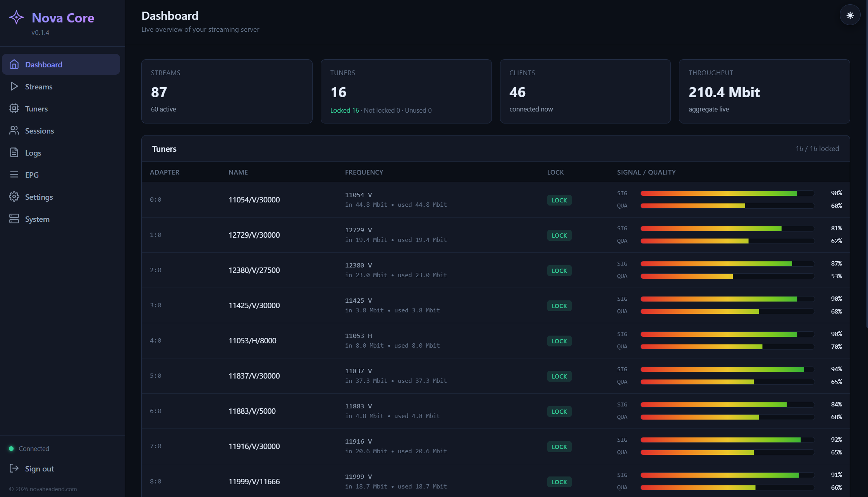Click the Sign out label

tap(40, 469)
